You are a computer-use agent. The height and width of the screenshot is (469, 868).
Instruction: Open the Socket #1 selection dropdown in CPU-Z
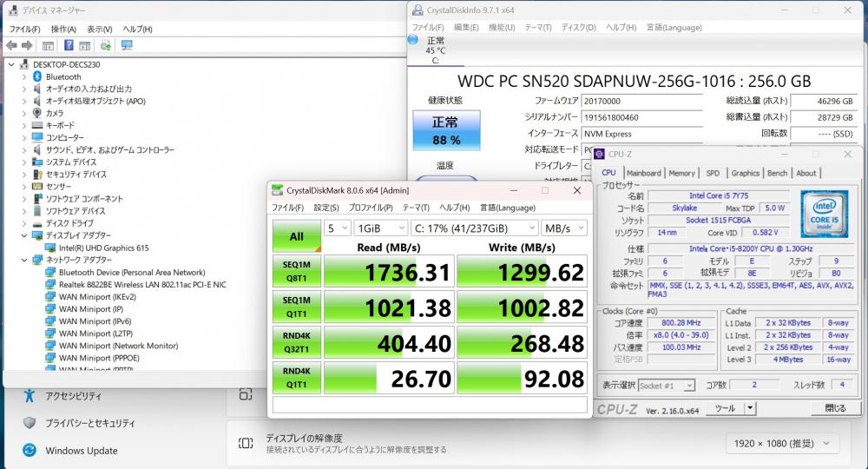(667, 386)
